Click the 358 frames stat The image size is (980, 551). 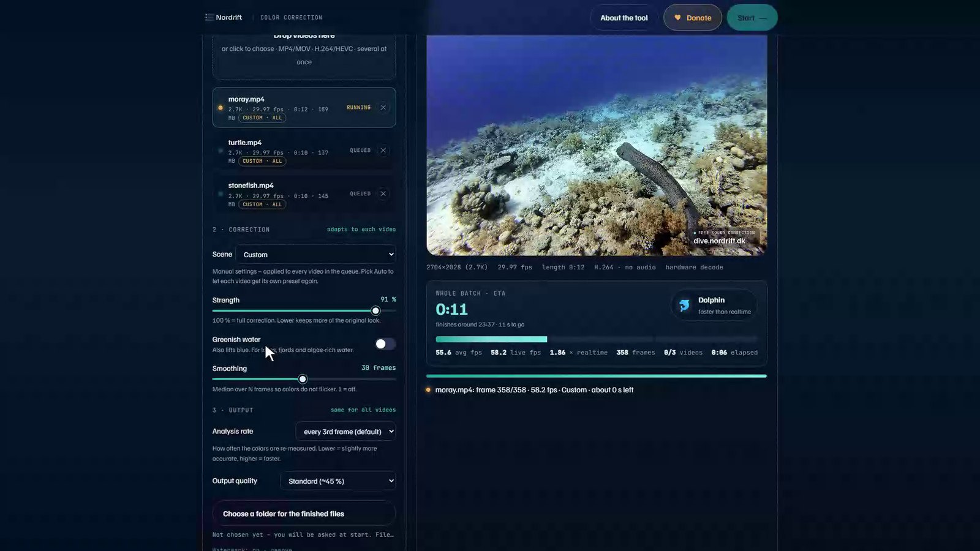[635, 353]
